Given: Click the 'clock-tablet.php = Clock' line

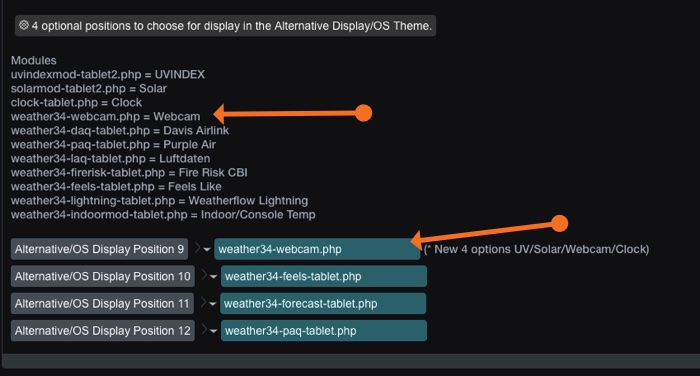Looking at the screenshot, I should 76,103.
